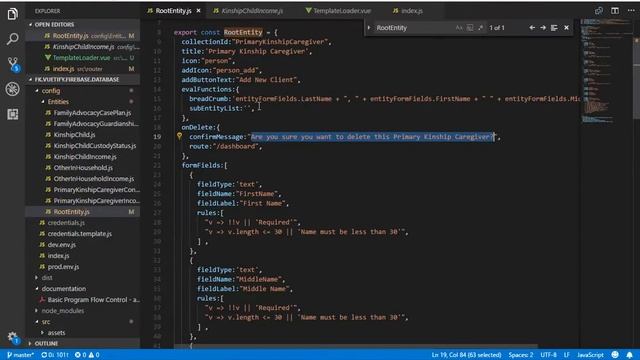Toggle Match Whole Word in find widget
The height and width of the screenshot is (360, 640).
tap(470, 28)
